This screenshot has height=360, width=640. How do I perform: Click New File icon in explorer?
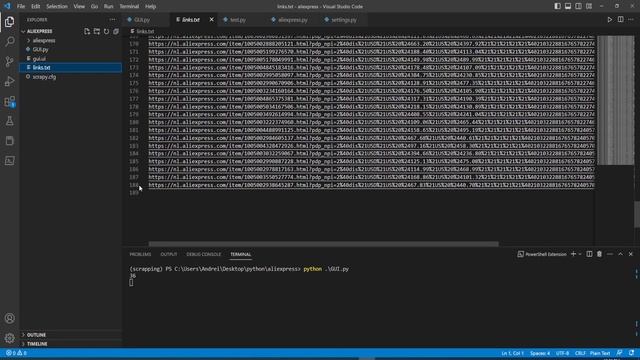(x=87, y=31)
